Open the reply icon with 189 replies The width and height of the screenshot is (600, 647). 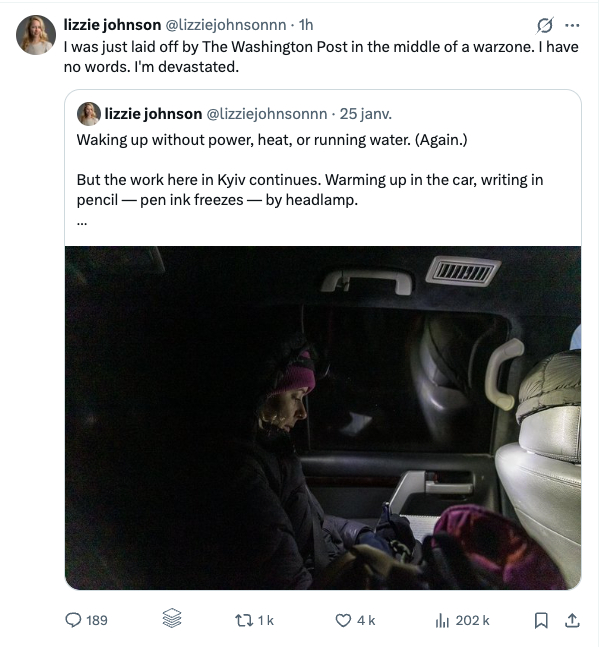(73, 620)
